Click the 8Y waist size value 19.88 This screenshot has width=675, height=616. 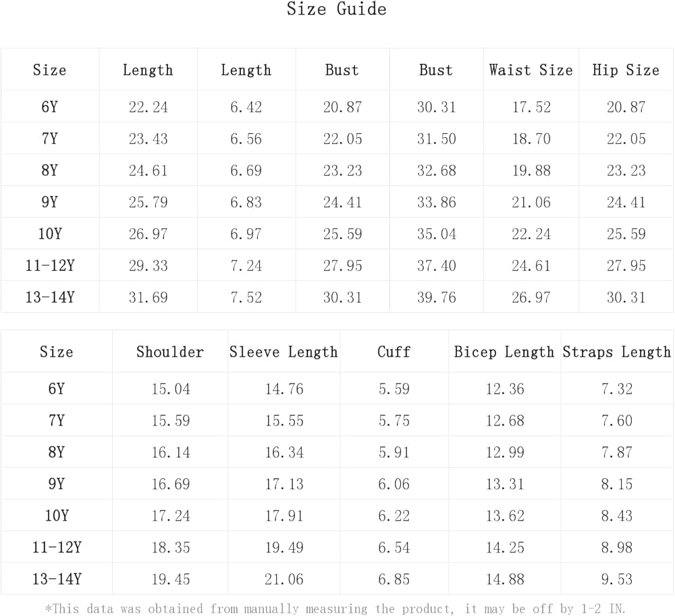click(531, 171)
